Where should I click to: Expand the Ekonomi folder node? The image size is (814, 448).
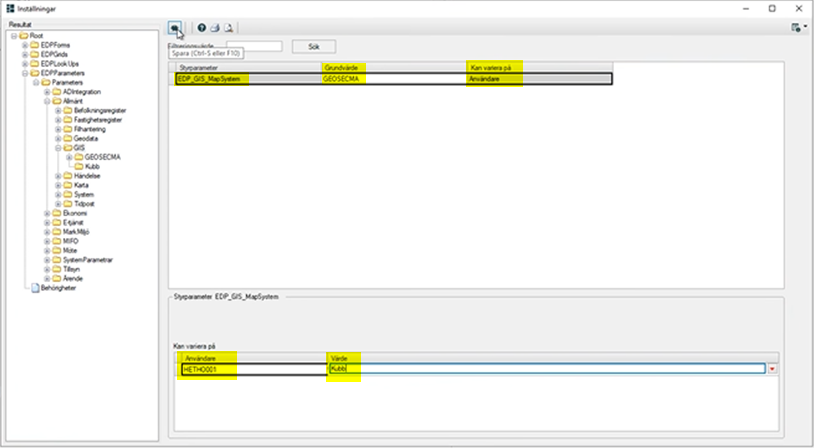click(46, 213)
